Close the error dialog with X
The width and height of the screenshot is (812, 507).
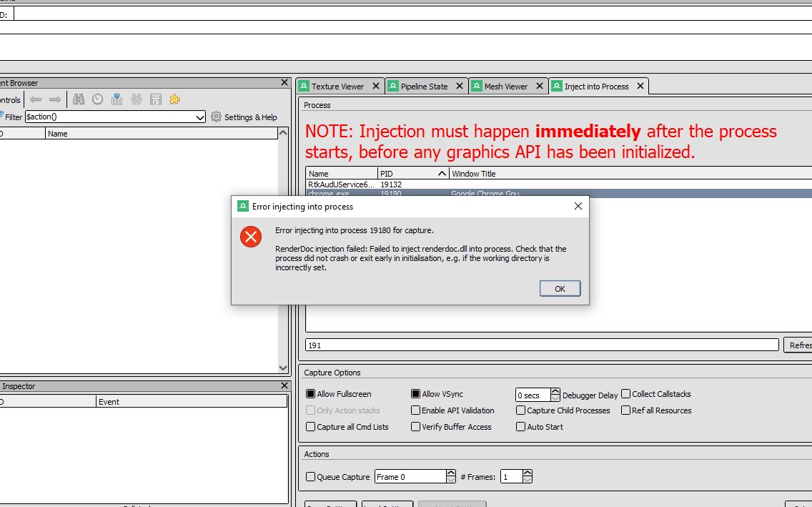pos(578,206)
